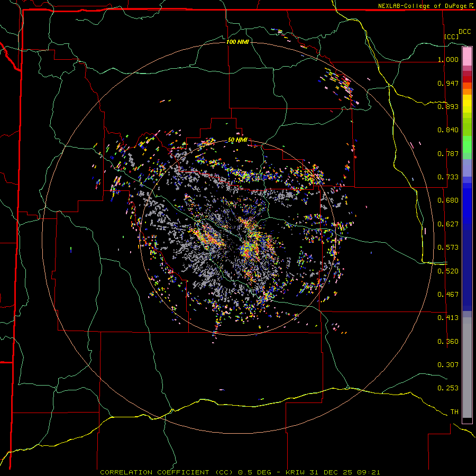Click the 0.467 scale label
Viewport: 476px width, 476px height.
[448, 295]
